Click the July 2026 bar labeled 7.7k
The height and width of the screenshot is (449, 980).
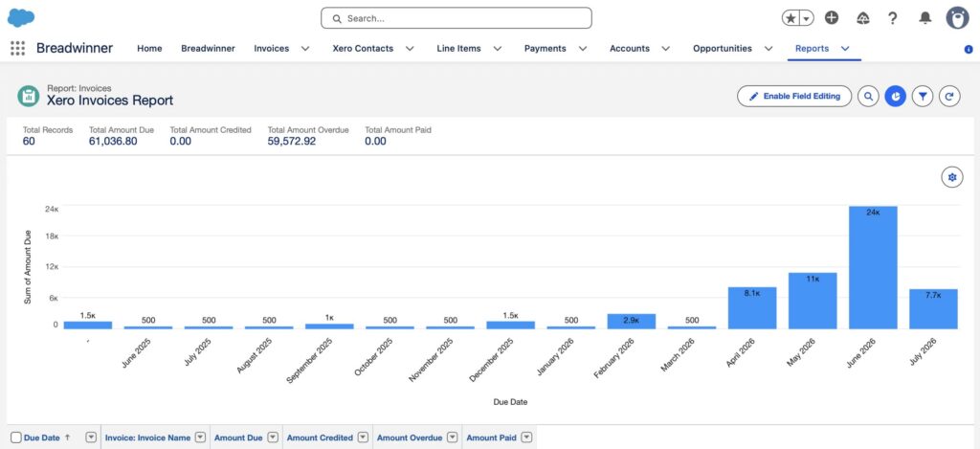pos(933,309)
